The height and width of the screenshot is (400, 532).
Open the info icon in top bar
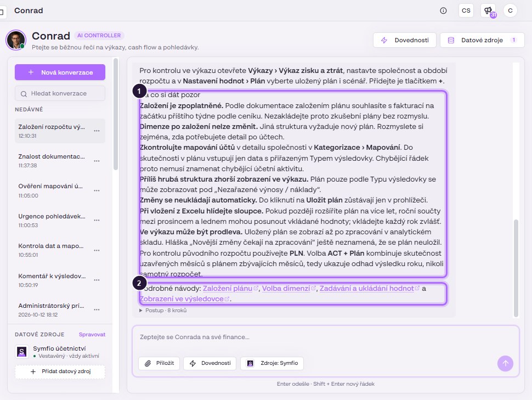click(443, 10)
